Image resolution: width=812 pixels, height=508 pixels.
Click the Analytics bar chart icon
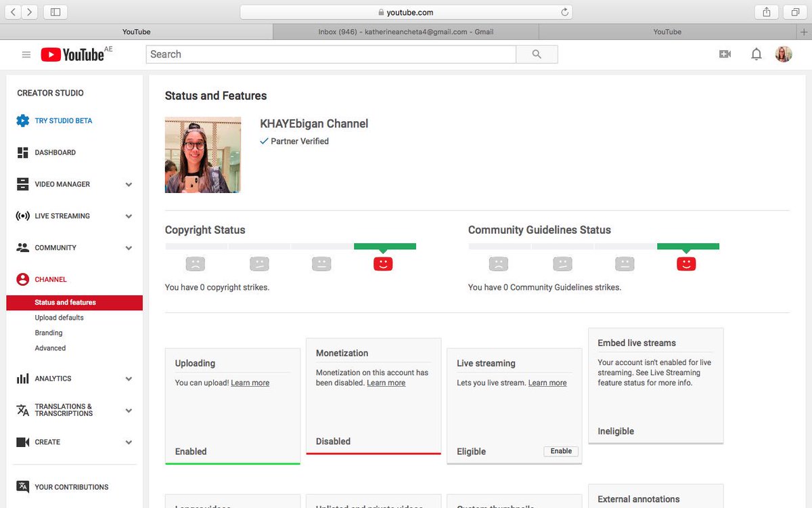click(x=23, y=379)
